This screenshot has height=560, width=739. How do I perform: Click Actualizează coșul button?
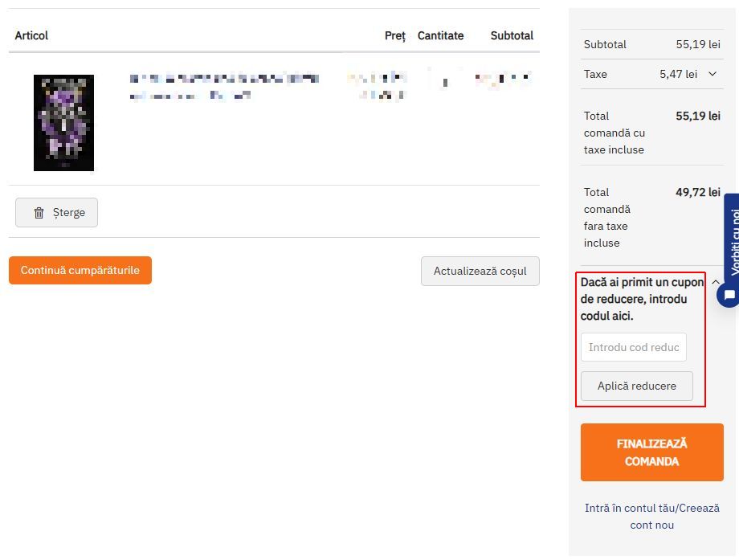(x=480, y=271)
